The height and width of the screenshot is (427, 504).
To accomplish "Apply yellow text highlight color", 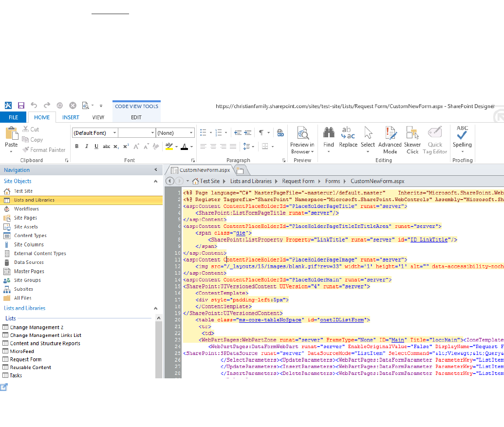I will click(169, 147).
